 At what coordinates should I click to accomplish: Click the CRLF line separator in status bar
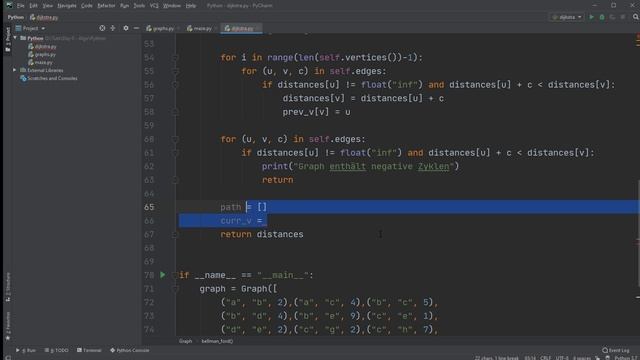pos(546,358)
